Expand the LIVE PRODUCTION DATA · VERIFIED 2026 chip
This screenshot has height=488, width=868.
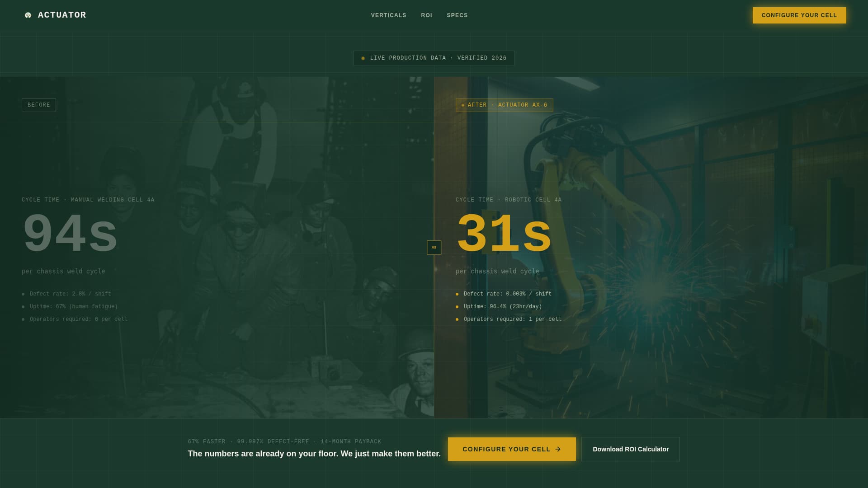(x=434, y=58)
